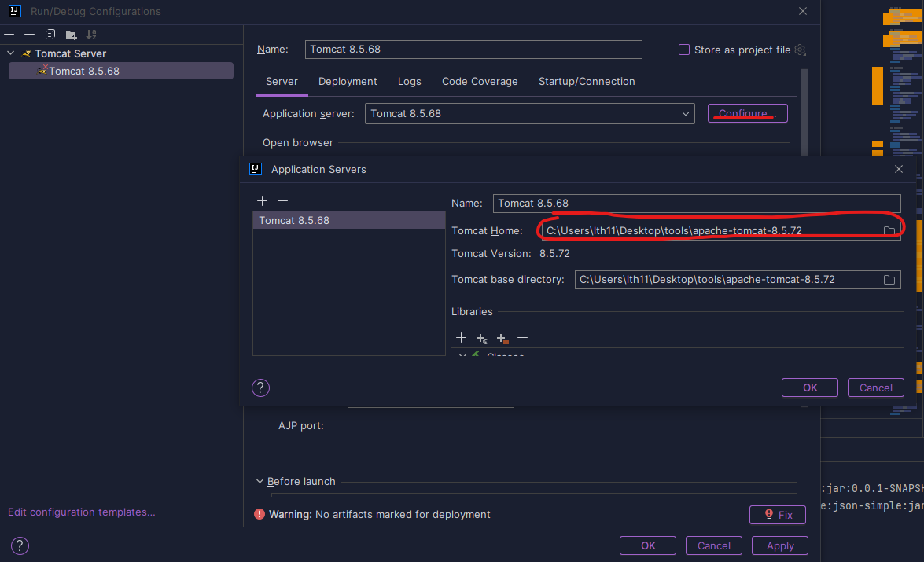Add a new application server

(262, 201)
